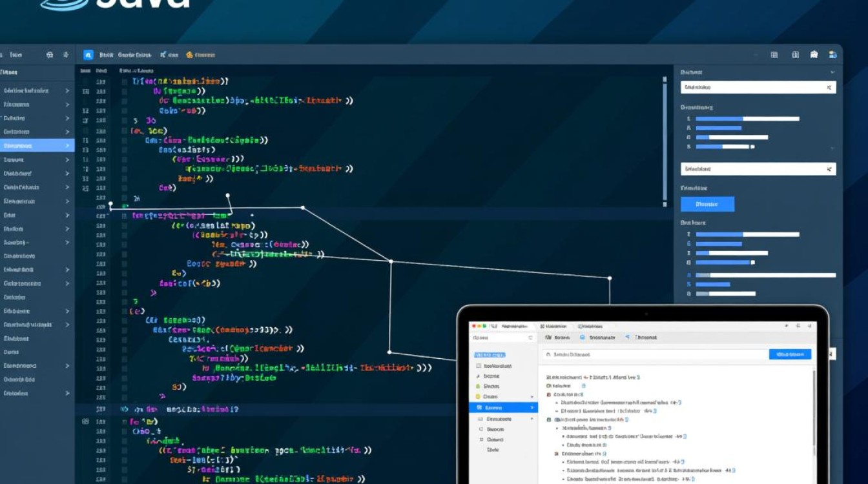Expand the topmost left sidebar item's chevron

[x=67, y=91]
